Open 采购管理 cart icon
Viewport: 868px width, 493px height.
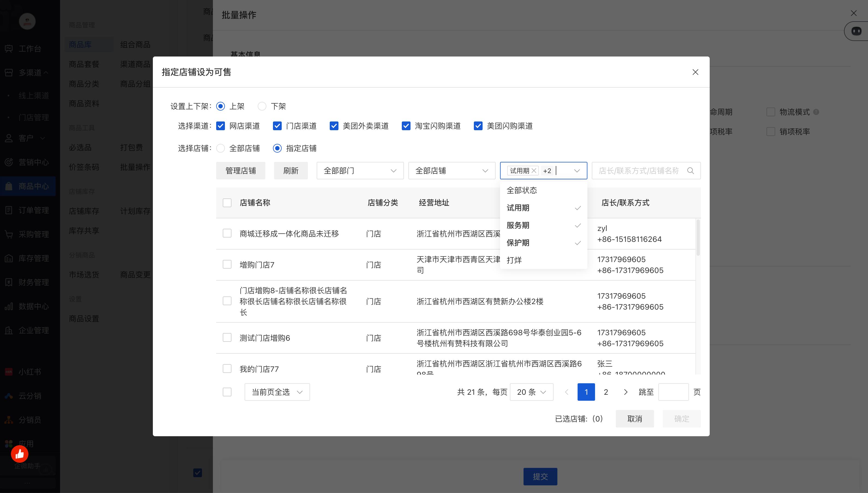point(9,234)
